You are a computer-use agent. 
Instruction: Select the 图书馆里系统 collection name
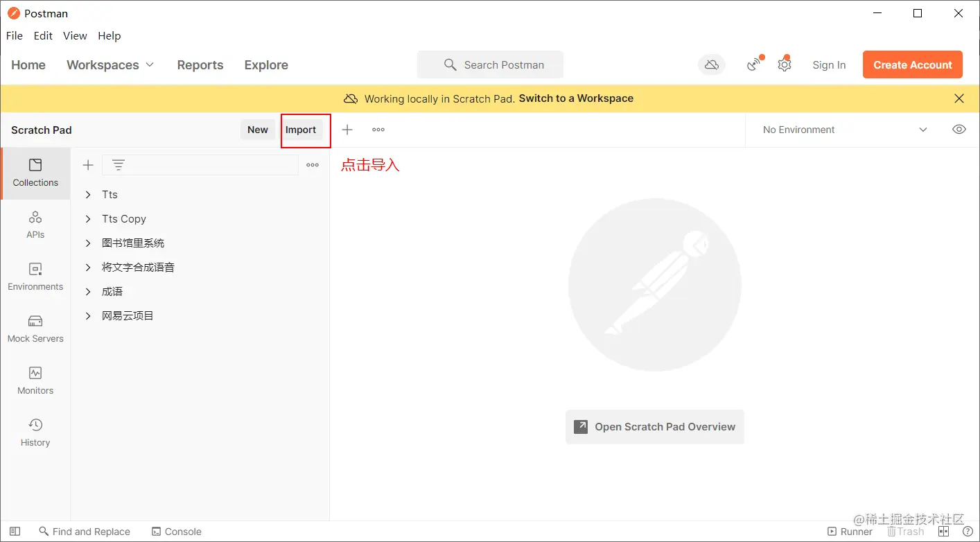[133, 243]
